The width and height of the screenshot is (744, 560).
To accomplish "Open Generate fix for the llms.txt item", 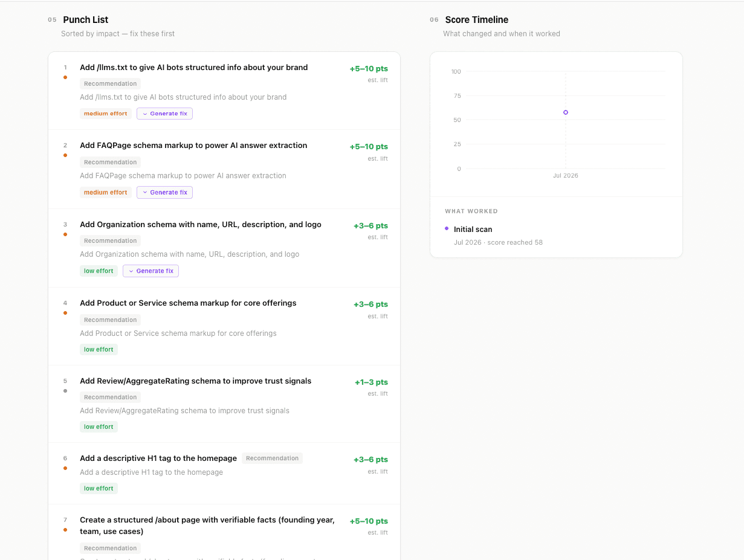I will [x=164, y=114].
